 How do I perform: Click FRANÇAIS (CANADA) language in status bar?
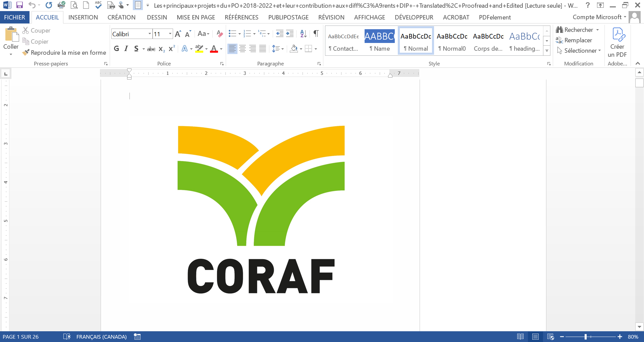click(102, 337)
